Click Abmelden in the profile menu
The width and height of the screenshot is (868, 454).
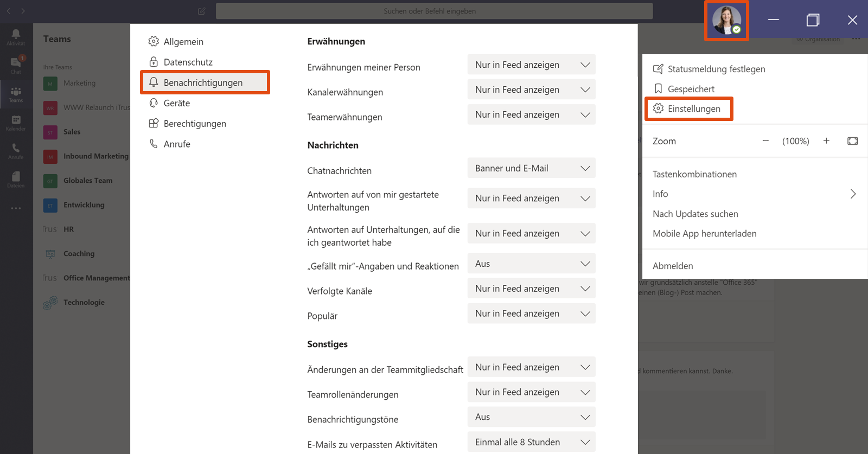(x=673, y=266)
